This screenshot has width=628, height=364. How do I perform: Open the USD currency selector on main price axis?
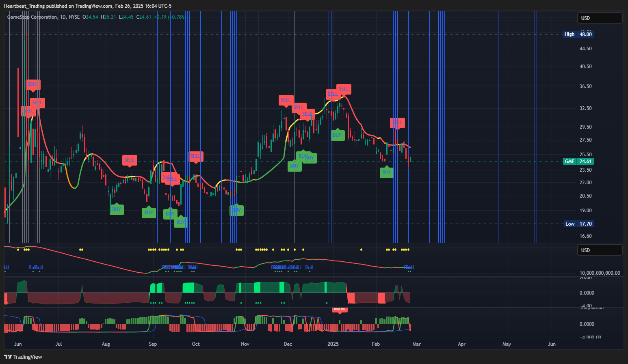point(600,18)
